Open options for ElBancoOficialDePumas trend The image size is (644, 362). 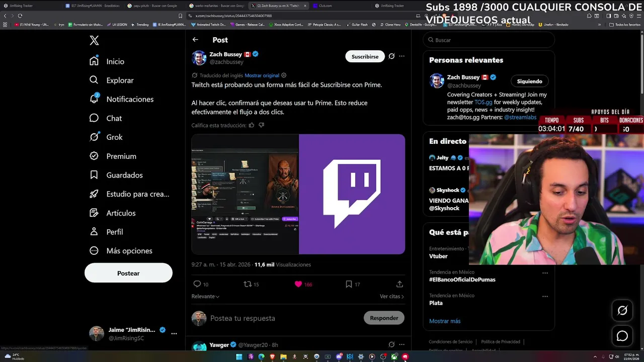(545, 273)
